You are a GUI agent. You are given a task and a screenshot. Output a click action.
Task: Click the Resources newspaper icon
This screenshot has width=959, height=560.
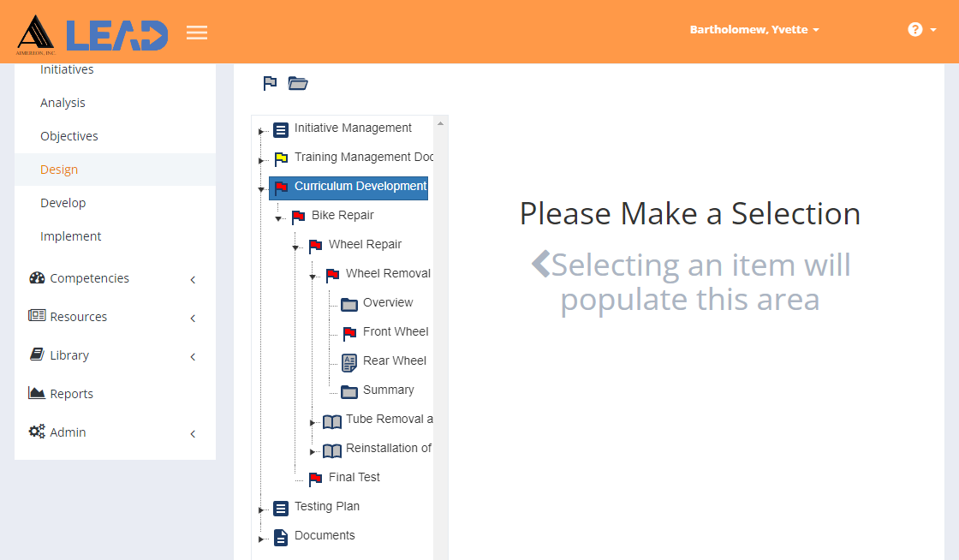tap(37, 315)
